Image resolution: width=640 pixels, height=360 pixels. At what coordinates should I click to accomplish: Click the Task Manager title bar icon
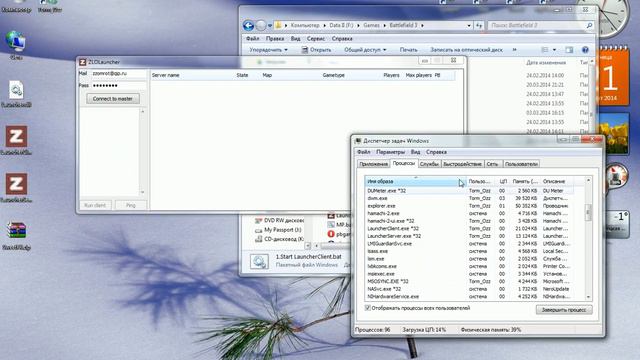(x=358, y=141)
